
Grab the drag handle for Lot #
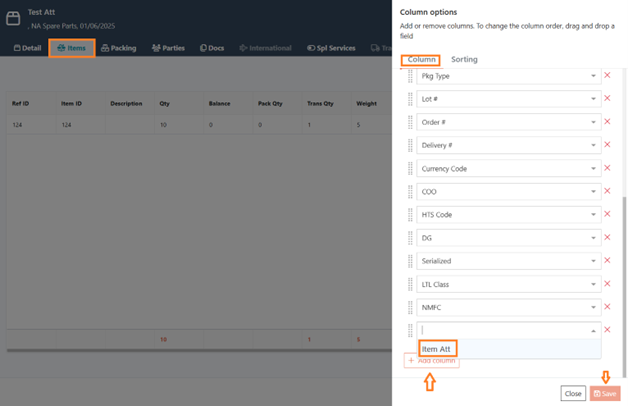coord(410,99)
